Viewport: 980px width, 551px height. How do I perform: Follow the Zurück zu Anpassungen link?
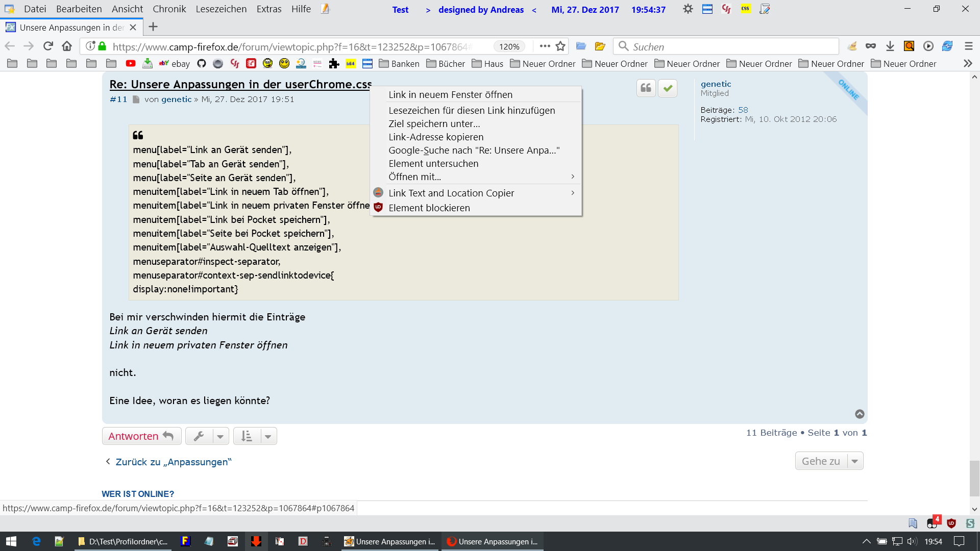[x=173, y=462]
